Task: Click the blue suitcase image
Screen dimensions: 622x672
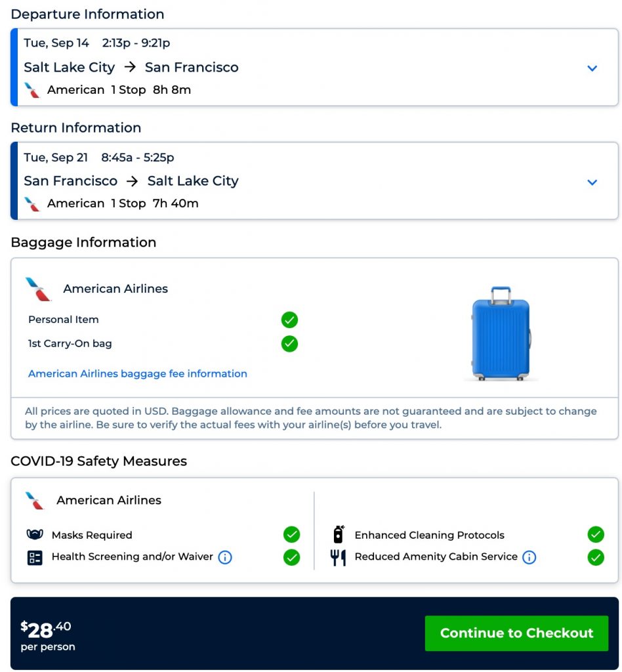Action: coord(501,333)
